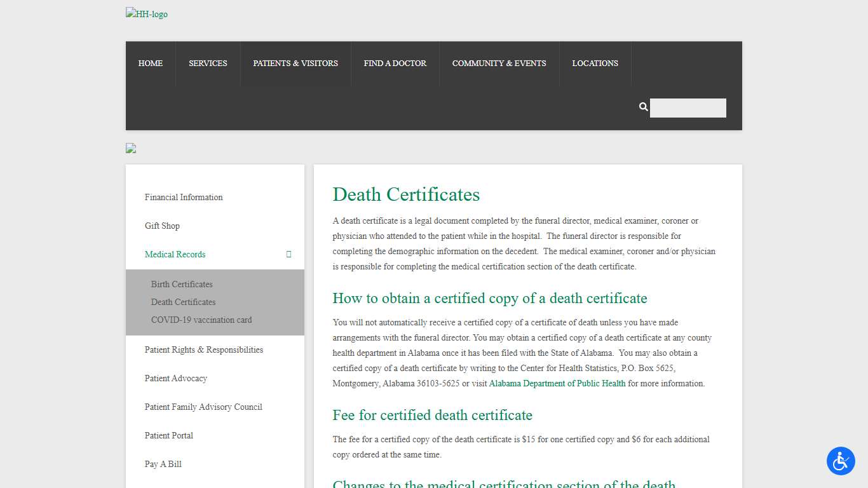View the LOCATIONS page
This screenshot has height=488, width=868.
(595, 63)
